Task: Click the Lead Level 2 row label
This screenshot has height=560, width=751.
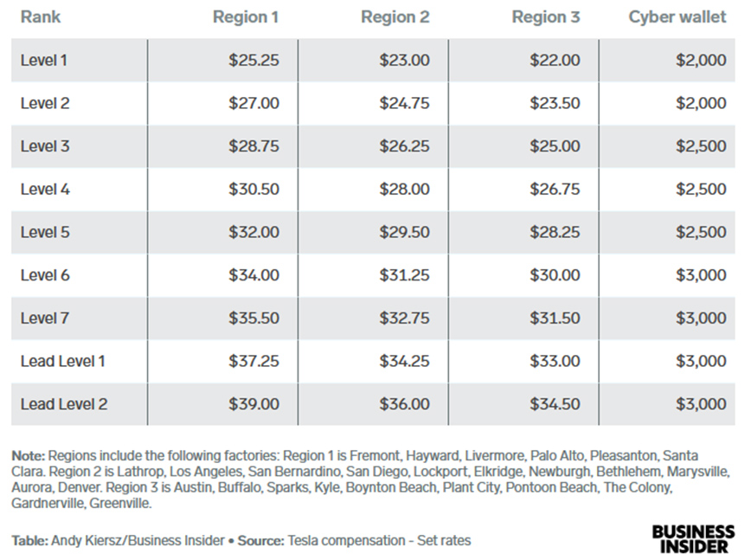Action: (x=63, y=404)
